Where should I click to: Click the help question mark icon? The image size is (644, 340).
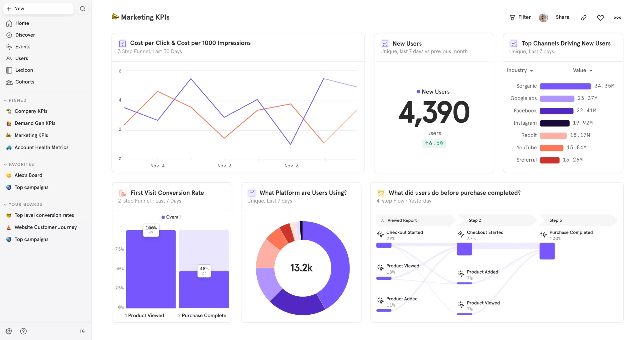pos(23,331)
